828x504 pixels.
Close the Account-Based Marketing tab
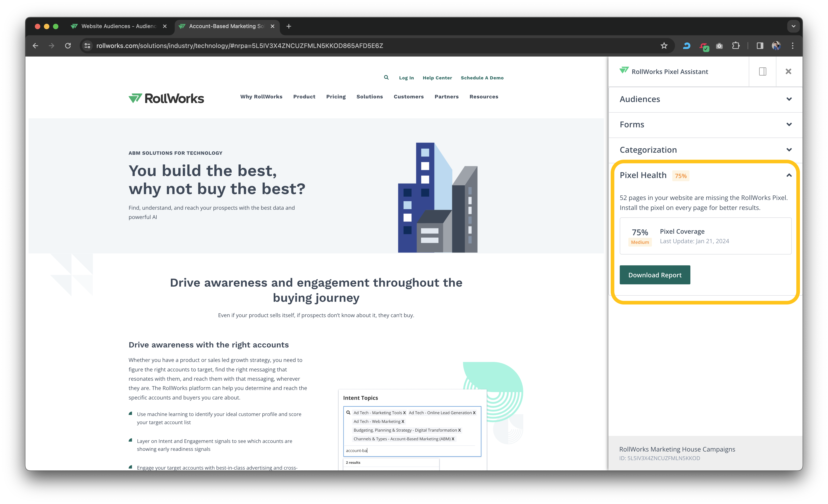point(273,26)
